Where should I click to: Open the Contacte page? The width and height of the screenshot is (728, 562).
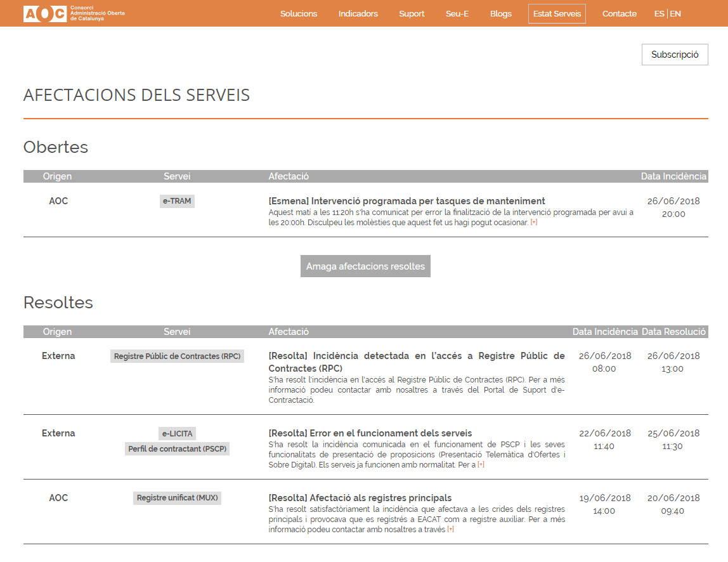tap(619, 14)
